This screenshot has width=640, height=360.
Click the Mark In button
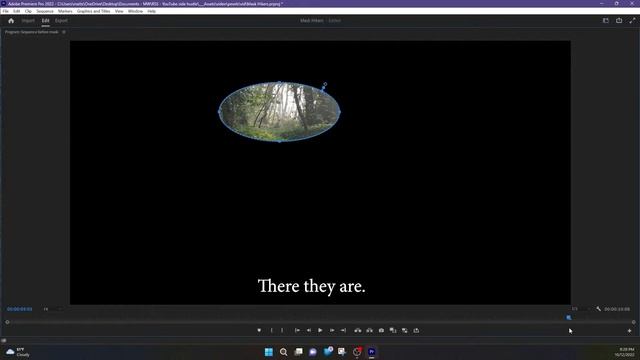[271, 331]
